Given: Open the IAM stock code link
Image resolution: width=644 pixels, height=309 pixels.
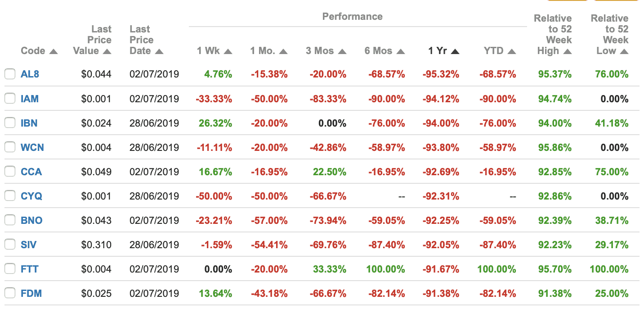Looking at the screenshot, I should point(30,99).
